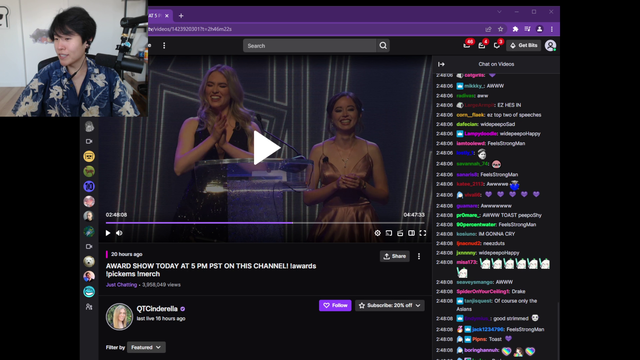Click QTCinderella's profile picture
640x360 pixels.
point(119,316)
